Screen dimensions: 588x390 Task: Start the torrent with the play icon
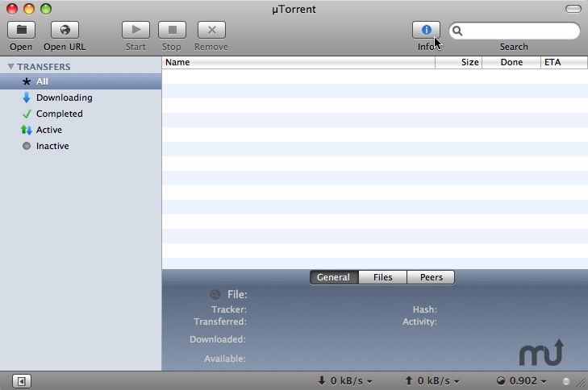pyautogui.click(x=136, y=30)
